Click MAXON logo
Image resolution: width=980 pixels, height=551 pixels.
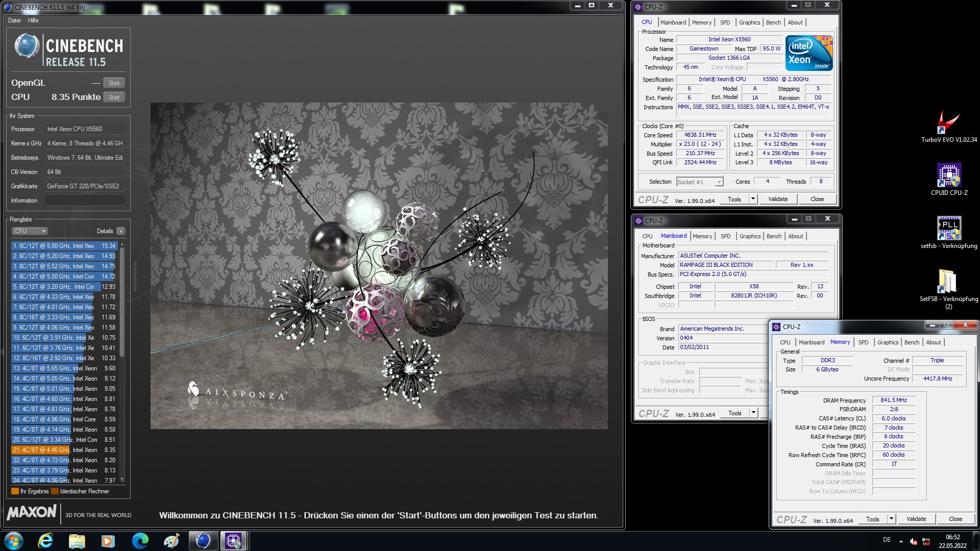(x=32, y=512)
